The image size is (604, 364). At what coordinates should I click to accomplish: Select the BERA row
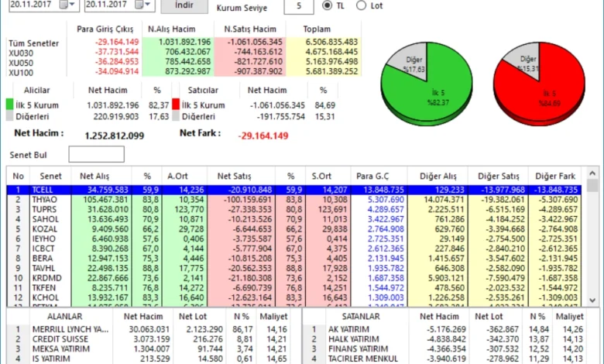(x=294, y=259)
